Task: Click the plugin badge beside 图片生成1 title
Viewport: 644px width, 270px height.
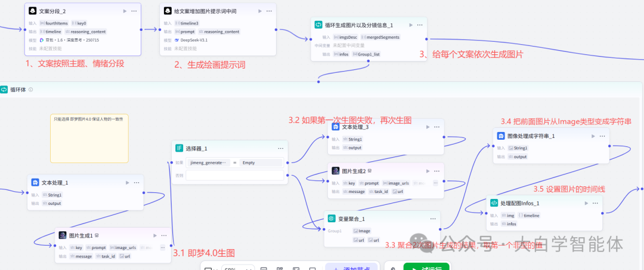Action: click(97, 235)
